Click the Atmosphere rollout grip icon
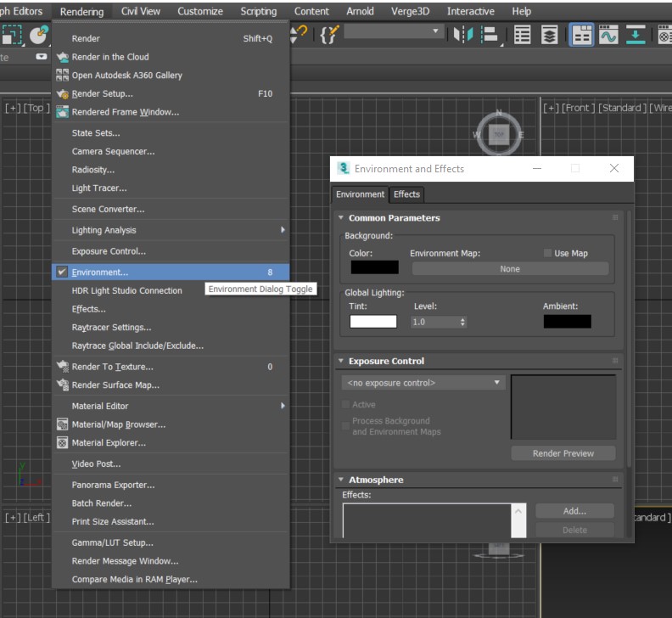 [x=615, y=479]
